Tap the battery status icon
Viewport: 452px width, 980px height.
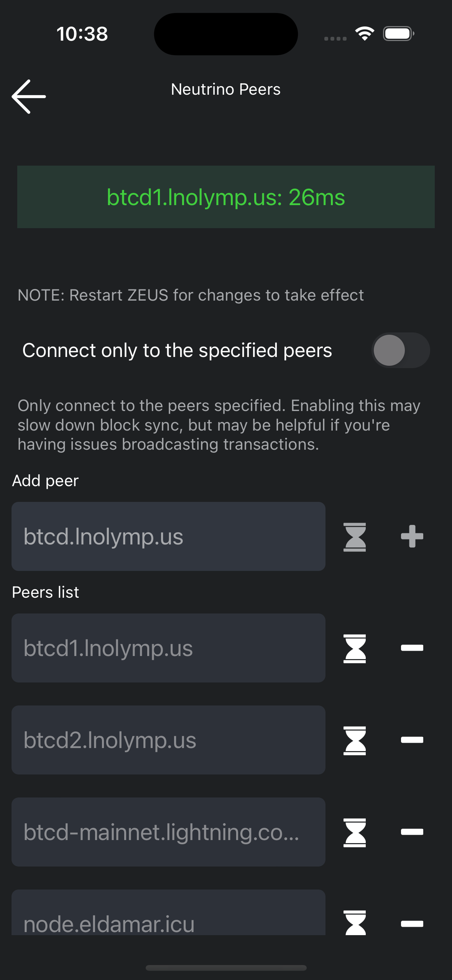point(398,34)
